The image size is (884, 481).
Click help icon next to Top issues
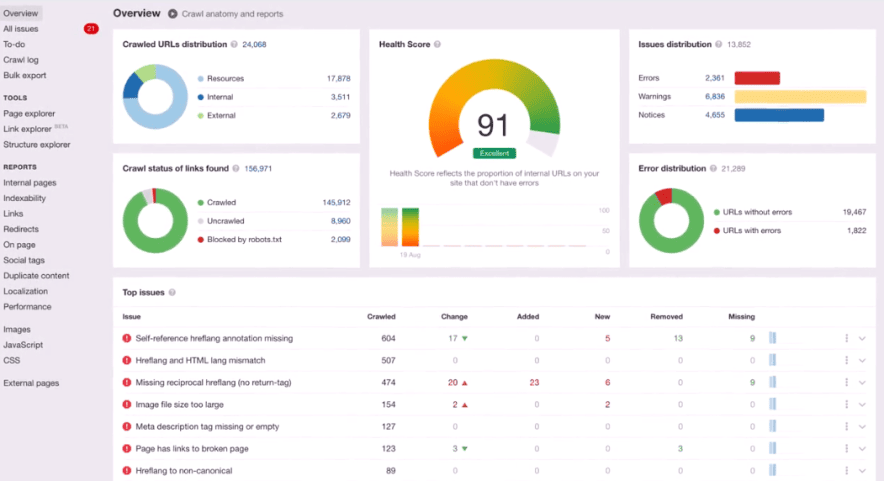(x=173, y=293)
